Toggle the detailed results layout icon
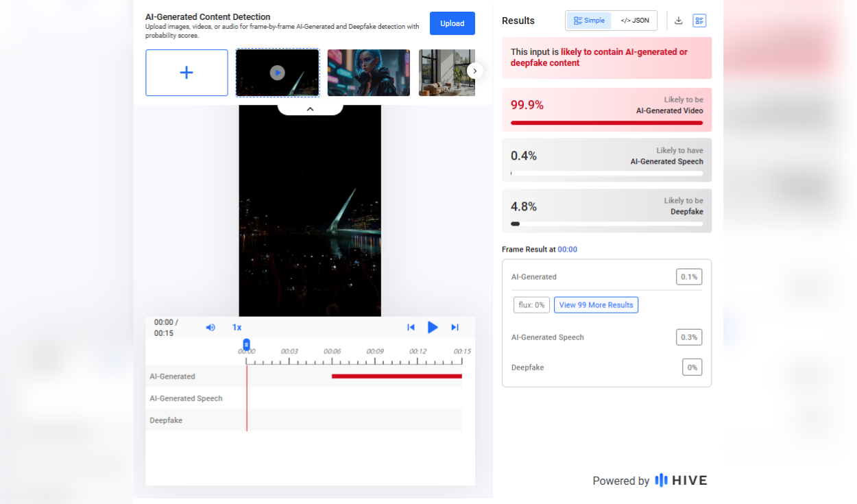This screenshot has width=857, height=504. 699,21
